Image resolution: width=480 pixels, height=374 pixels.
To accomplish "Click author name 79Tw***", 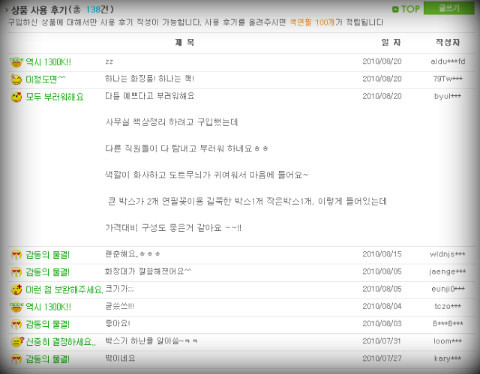I will tap(448, 79).
